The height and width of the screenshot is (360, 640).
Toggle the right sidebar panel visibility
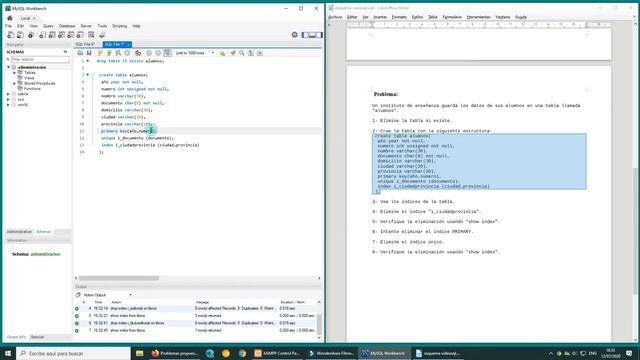319,35
